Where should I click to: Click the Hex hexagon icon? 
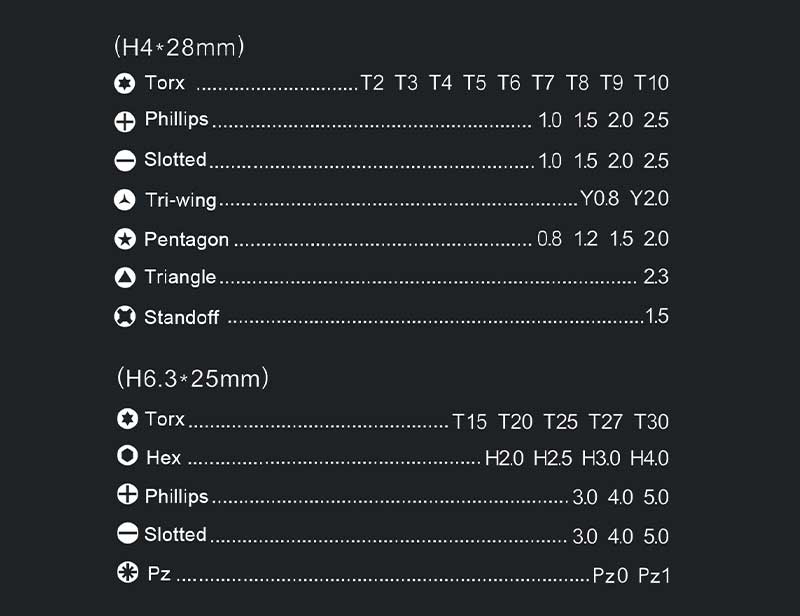tap(127, 456)
